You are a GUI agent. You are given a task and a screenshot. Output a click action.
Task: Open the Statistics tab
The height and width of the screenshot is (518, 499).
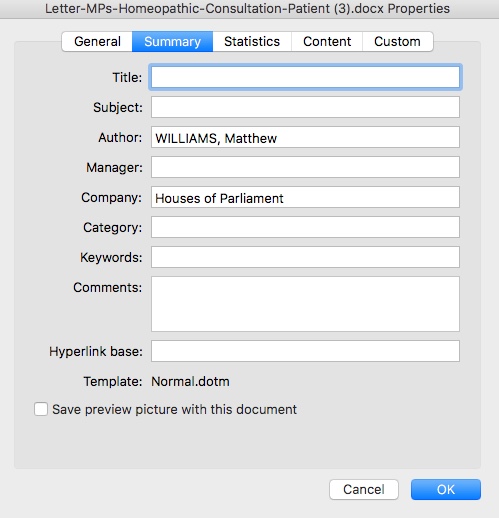click(x=252, y=42)
